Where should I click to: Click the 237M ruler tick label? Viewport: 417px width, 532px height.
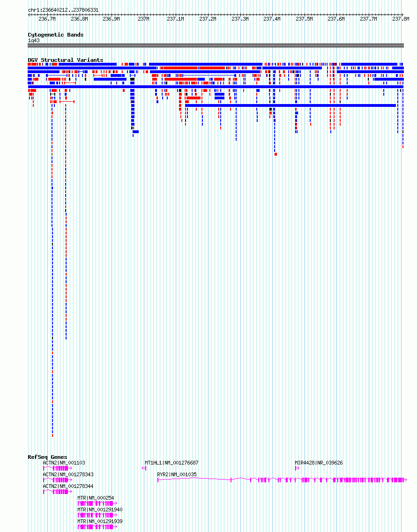pyautogui.click(x=143, y=19)
